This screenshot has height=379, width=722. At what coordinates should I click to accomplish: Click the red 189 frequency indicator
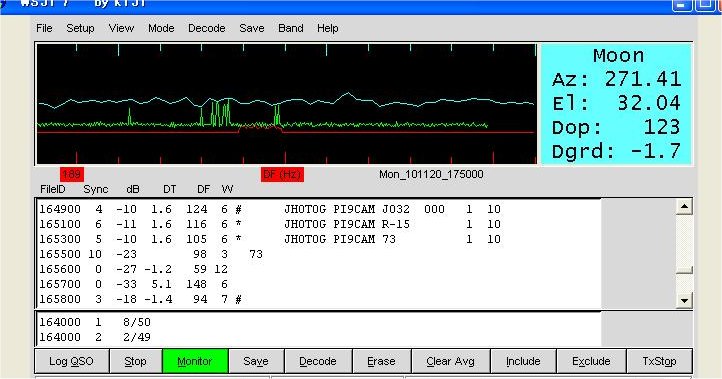71,175
